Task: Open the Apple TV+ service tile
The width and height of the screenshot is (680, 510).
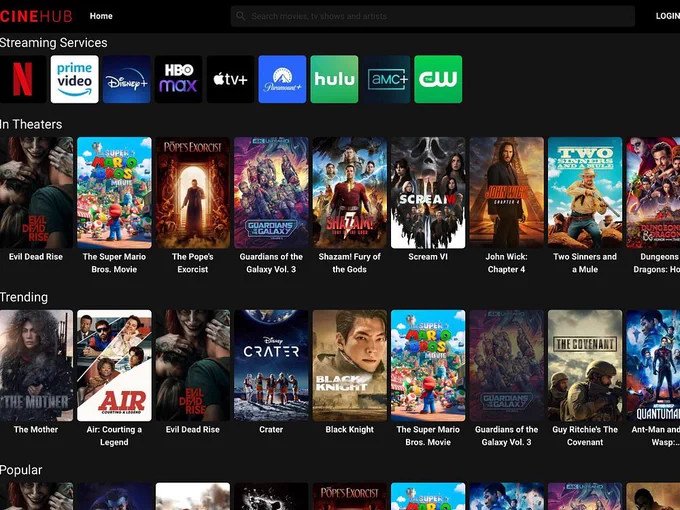Action: (230, 79)
